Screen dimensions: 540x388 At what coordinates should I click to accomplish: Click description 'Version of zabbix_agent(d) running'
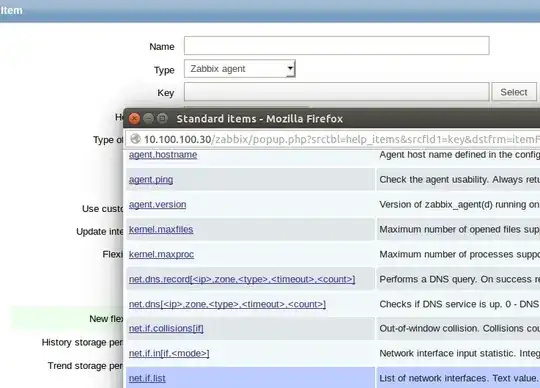459,205
